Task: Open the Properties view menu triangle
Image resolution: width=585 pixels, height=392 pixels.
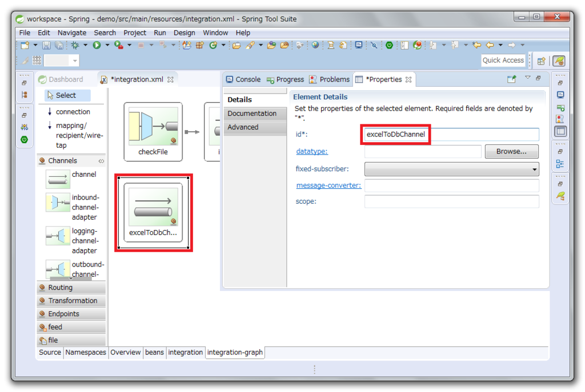Action: pos(527,78)
